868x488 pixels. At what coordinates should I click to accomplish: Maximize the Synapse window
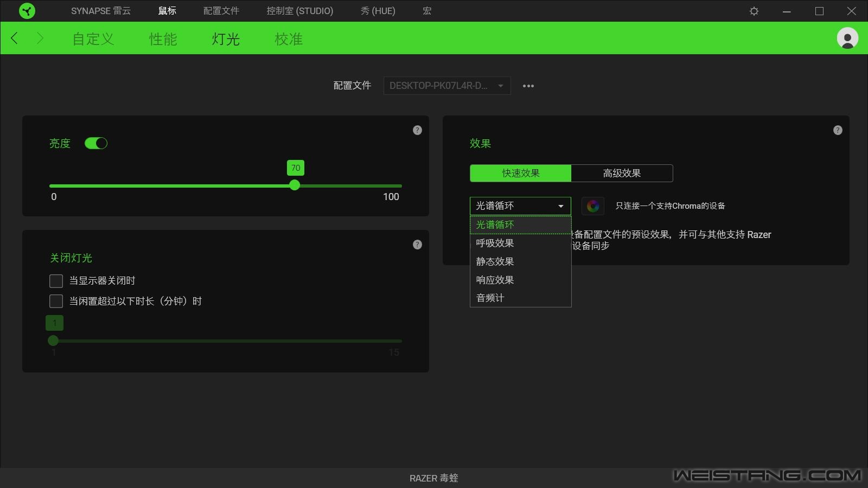819,11
